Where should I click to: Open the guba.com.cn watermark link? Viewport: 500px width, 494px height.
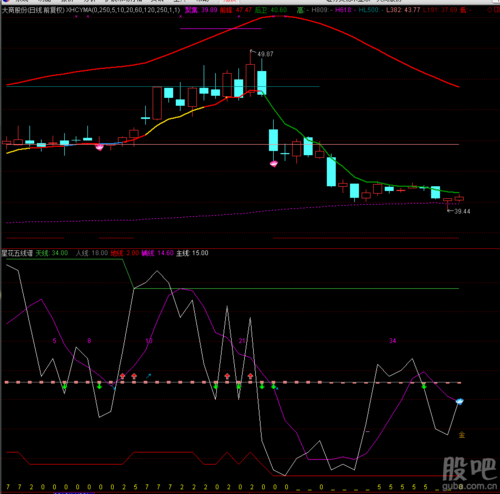point(470,486)
